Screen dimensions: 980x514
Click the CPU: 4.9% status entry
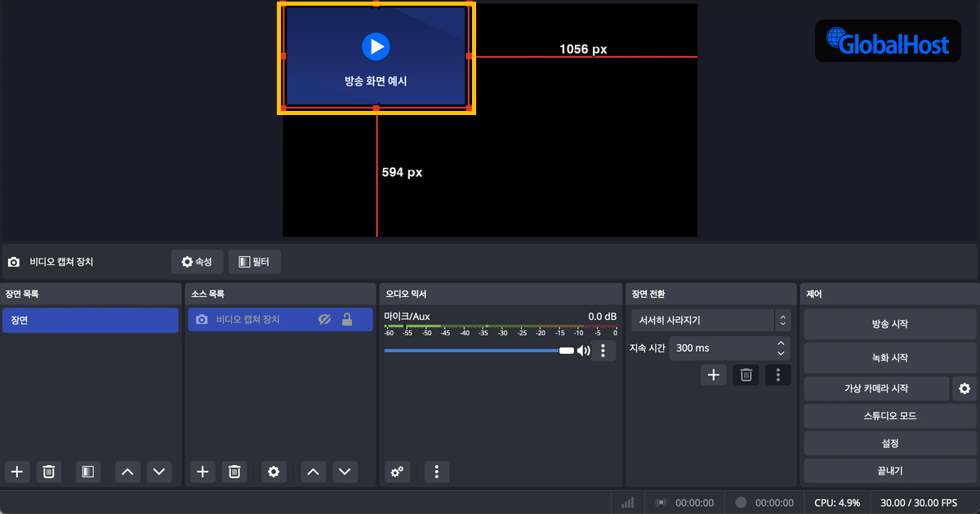837,503
